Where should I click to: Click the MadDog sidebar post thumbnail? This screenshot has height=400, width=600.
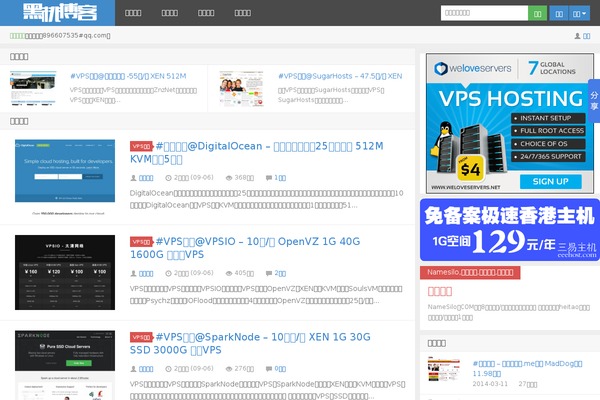[443, 369]
